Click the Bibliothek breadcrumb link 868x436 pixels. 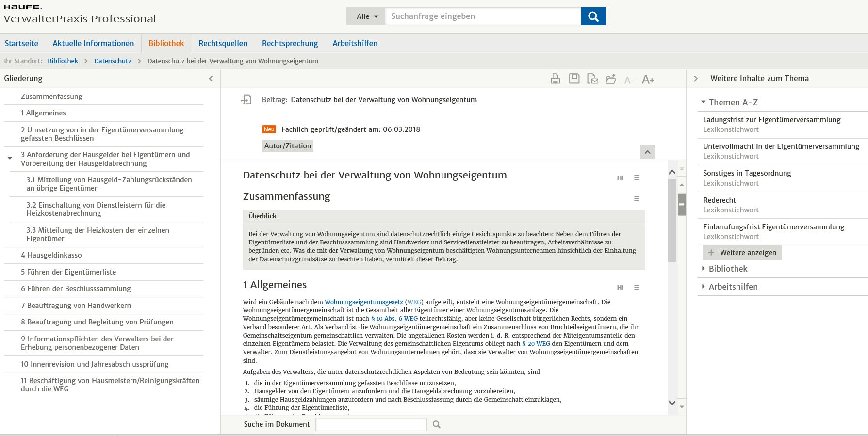[x=63, y=61]
